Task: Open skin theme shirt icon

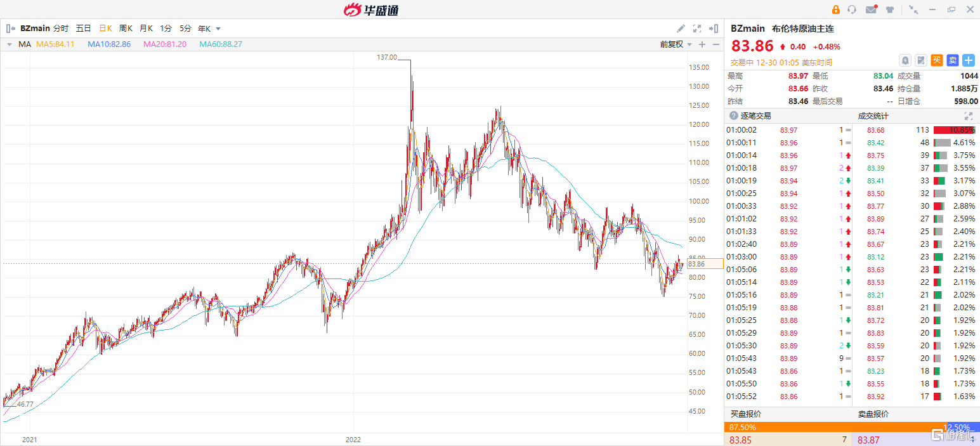Action: [x=890, y=10]
